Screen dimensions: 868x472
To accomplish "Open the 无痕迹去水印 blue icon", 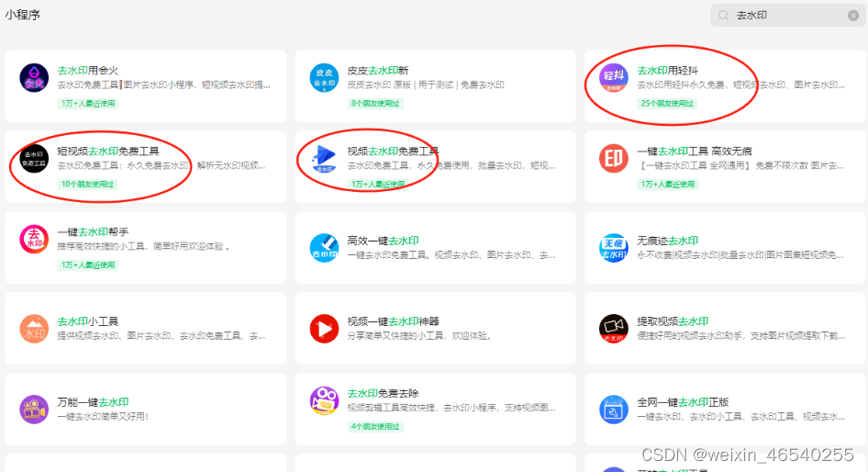I will [x=613, y=248].
